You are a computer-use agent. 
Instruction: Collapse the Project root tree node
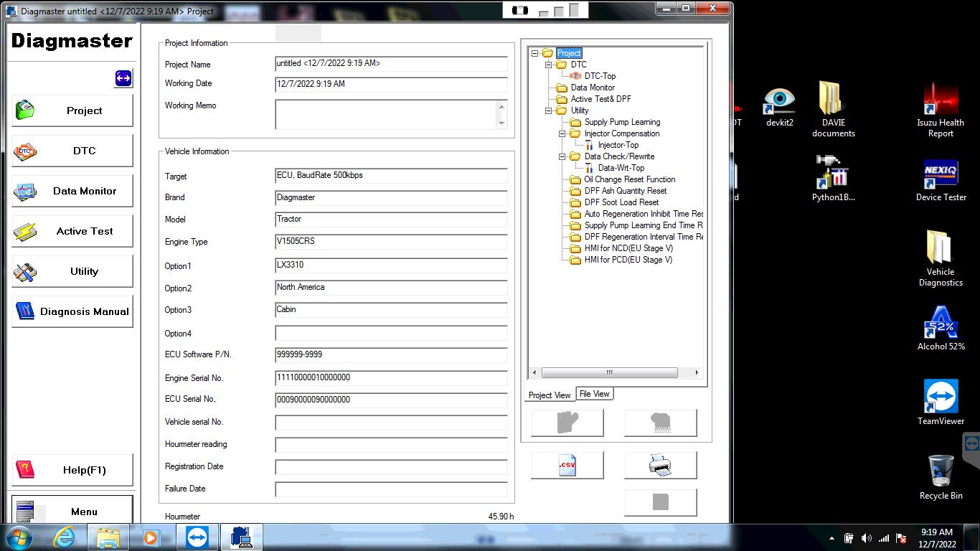pyautogui.click(x=535, y=53)
